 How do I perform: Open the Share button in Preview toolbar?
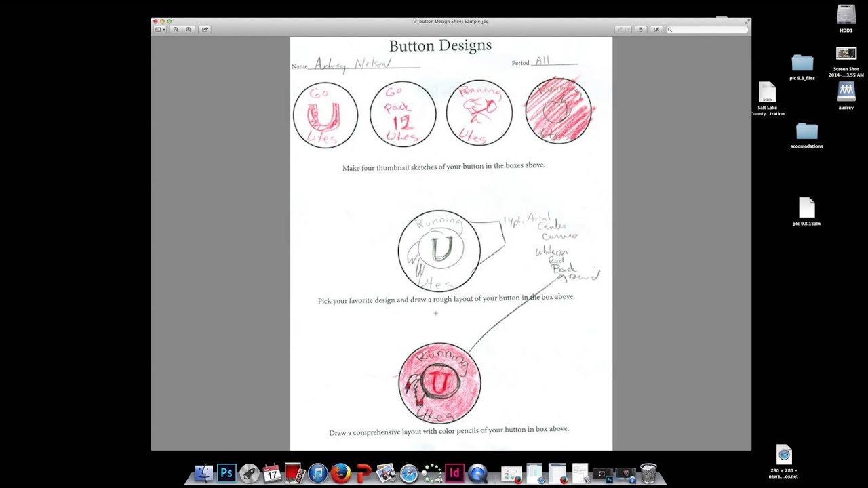pos(204,29)
